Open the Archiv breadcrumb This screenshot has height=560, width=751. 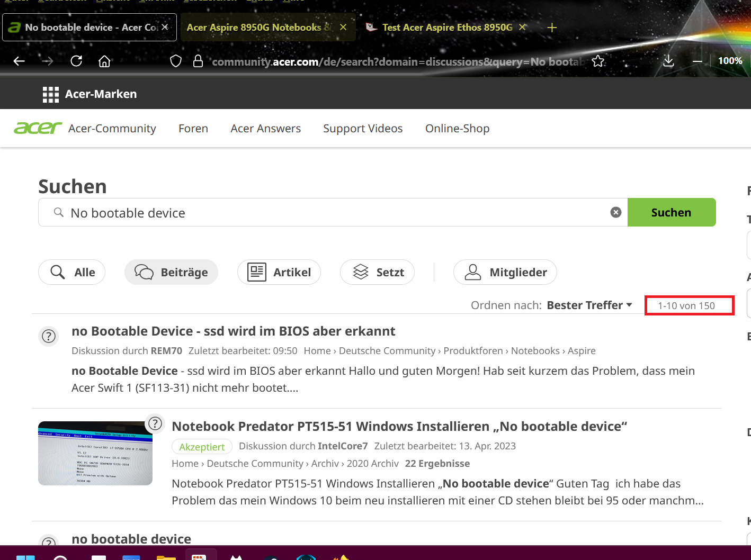point(325,464)
